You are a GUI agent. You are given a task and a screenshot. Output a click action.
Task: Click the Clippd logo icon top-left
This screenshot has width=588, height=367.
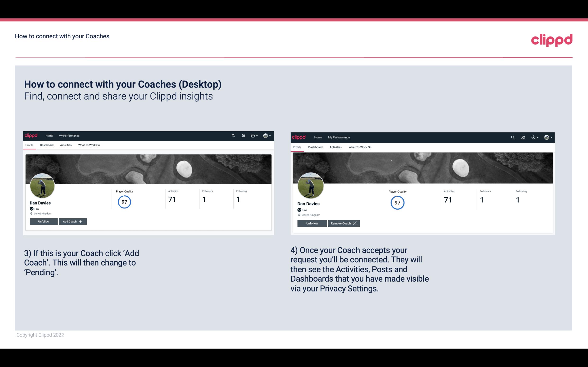(32, 135)
